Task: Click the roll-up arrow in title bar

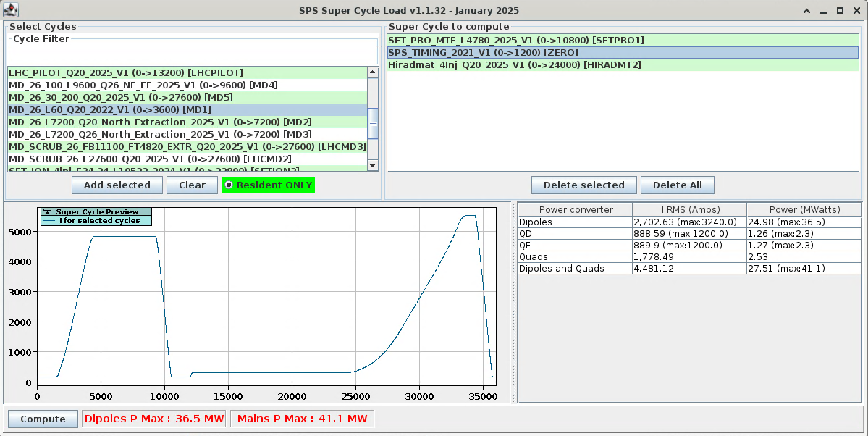Action: 807,11
